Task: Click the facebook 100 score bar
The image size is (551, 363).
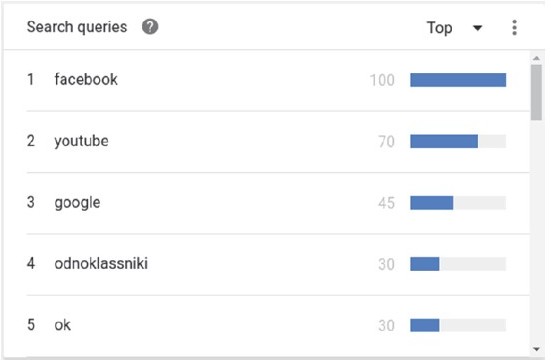Action: [458, 80]
